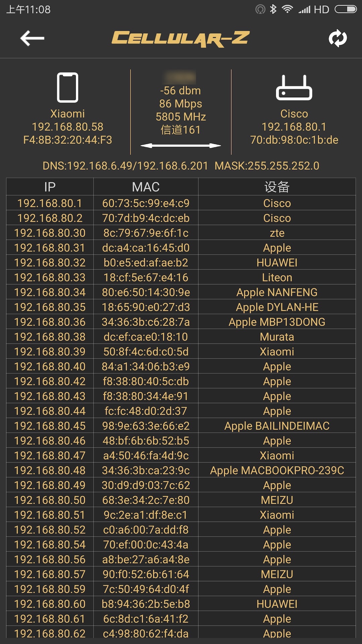Select IP address 192.168.80.33
Screen dimensions: 362x644
pos(50,277)
